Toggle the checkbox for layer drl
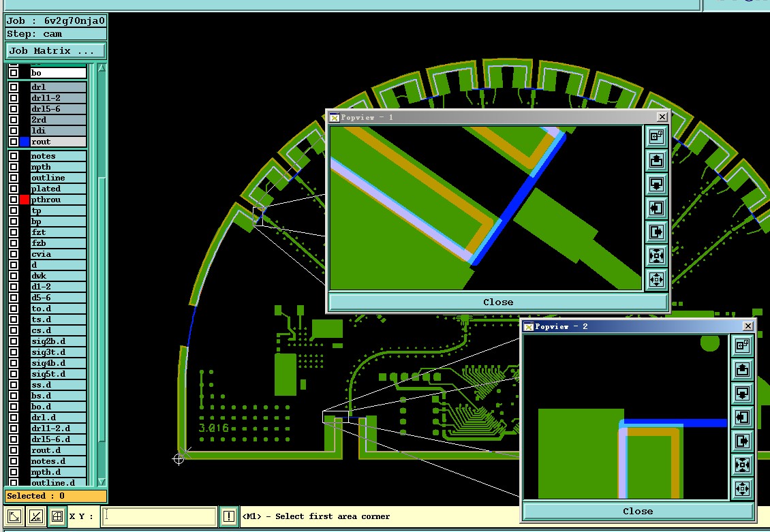 [14, 87]
